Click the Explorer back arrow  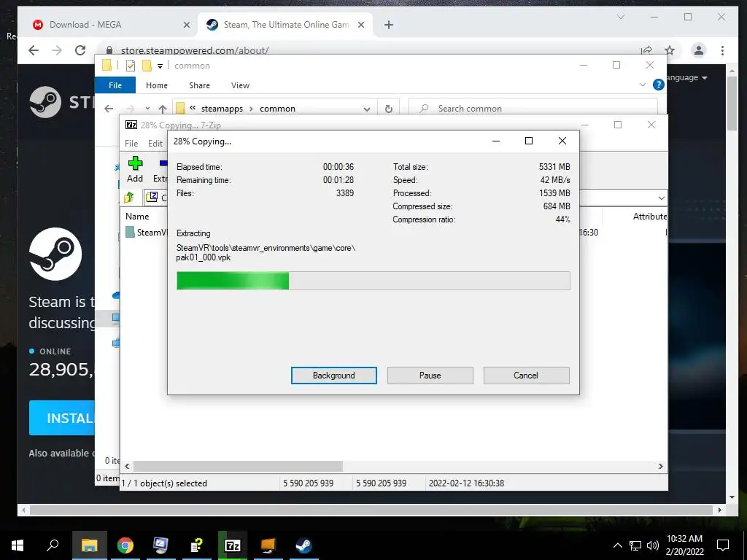point(109,109)
